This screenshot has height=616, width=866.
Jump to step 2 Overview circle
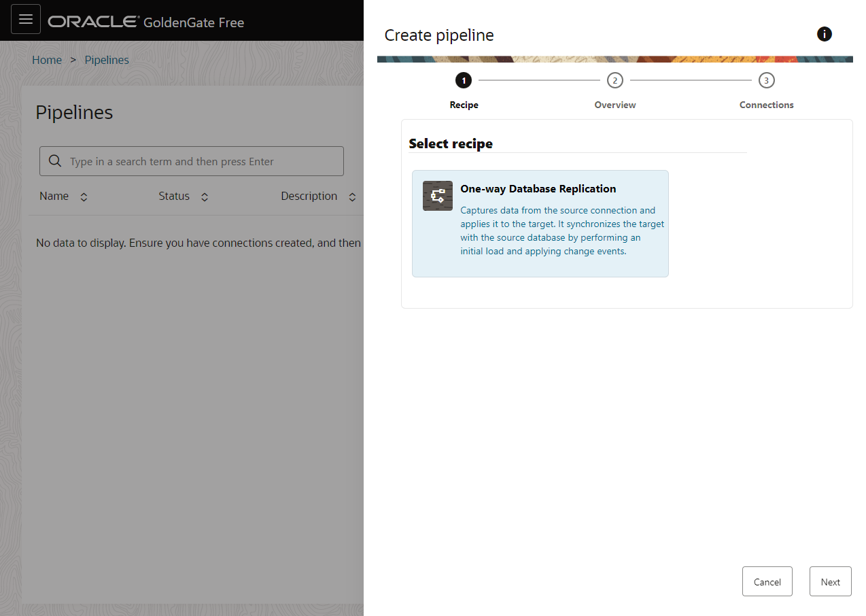pos(614,81)
